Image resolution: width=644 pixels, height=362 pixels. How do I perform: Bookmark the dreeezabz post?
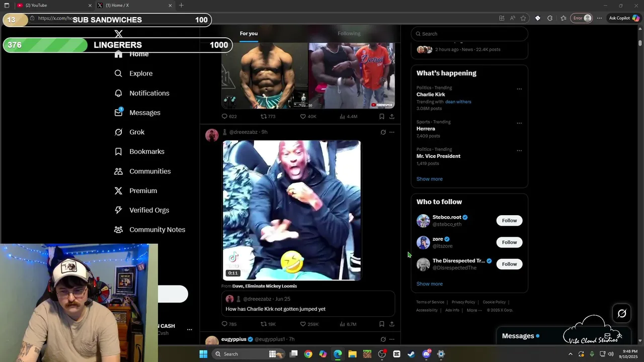pyautogui.click(x=382, y=324)
